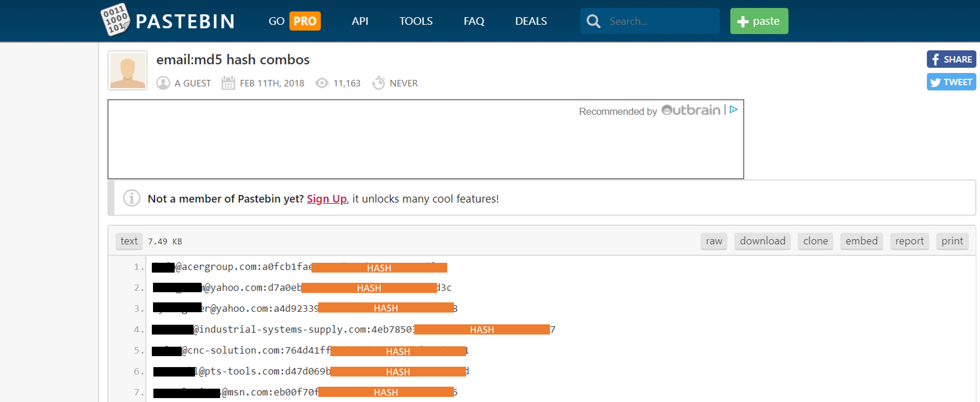Viewport: 980px width, 402px height.
Task: Click the GO text beside PRO
Action: 276,21
